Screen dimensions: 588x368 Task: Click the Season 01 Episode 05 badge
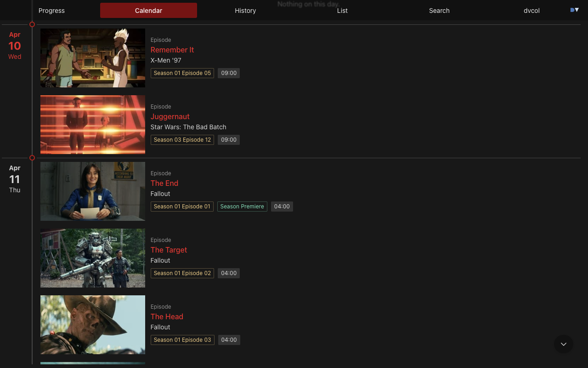[182, 73]
